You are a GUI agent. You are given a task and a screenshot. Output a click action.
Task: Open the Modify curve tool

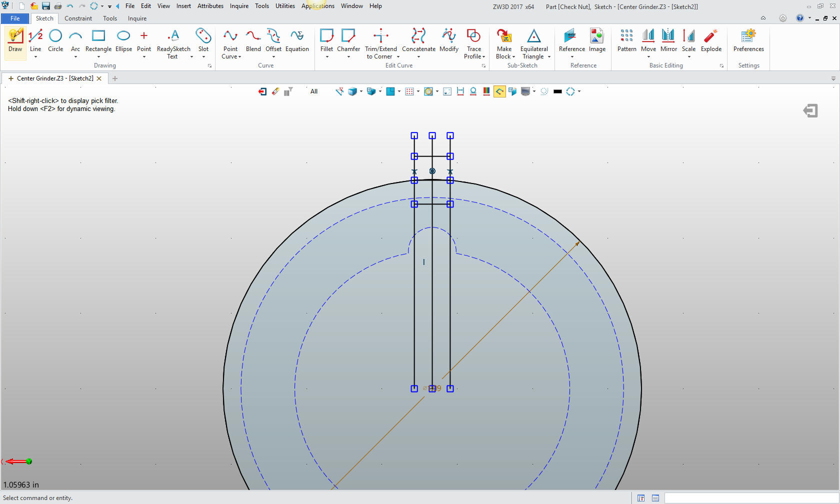pyautogui.click(x=449, y=40)
